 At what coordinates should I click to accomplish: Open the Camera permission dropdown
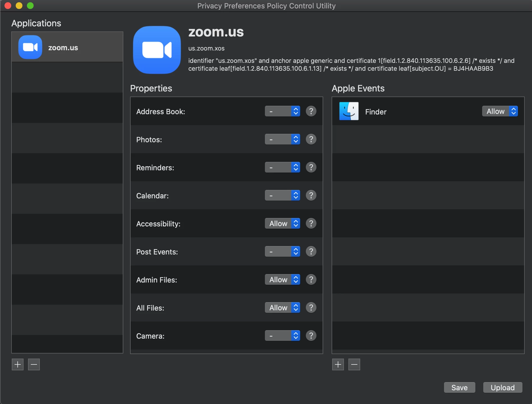[283, 336]
